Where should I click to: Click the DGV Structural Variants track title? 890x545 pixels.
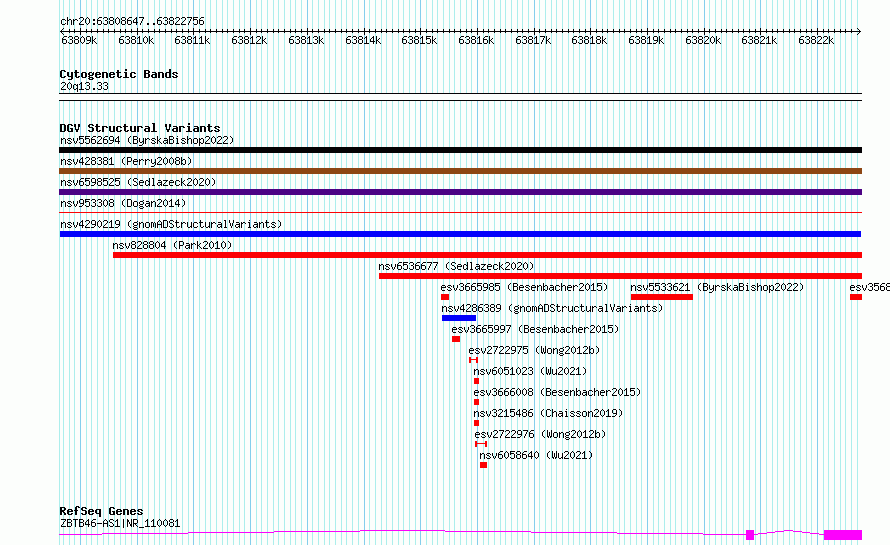[x=140, y=128]
